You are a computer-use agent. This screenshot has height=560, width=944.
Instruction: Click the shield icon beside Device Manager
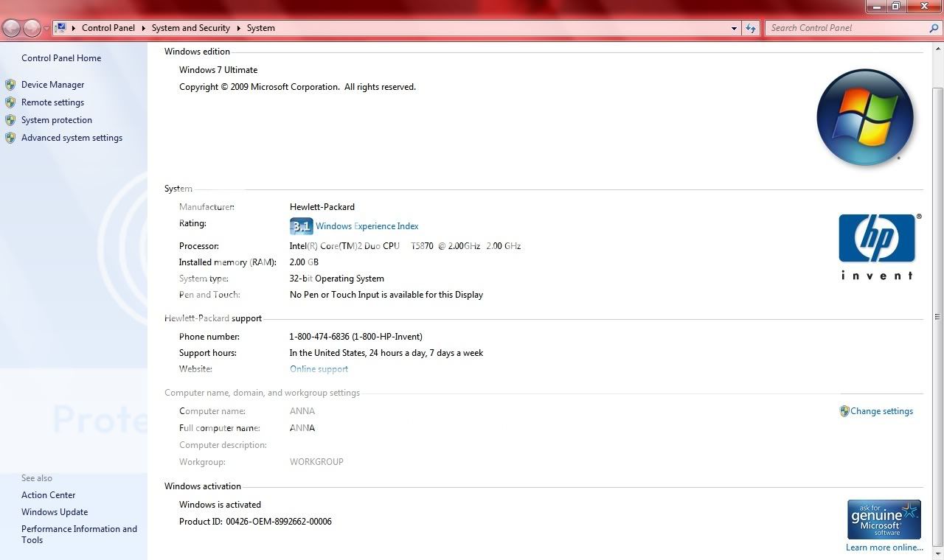click(10, 85)
